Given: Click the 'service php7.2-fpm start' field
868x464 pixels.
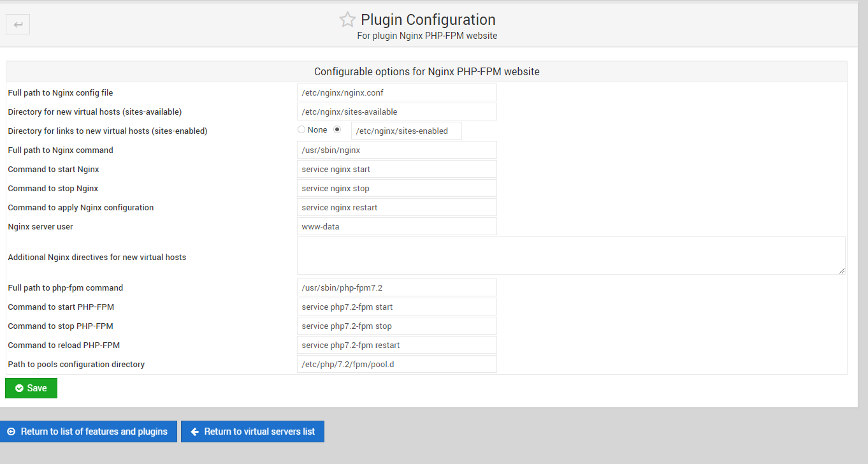Looking at the screenshot, I should [396, 307].
